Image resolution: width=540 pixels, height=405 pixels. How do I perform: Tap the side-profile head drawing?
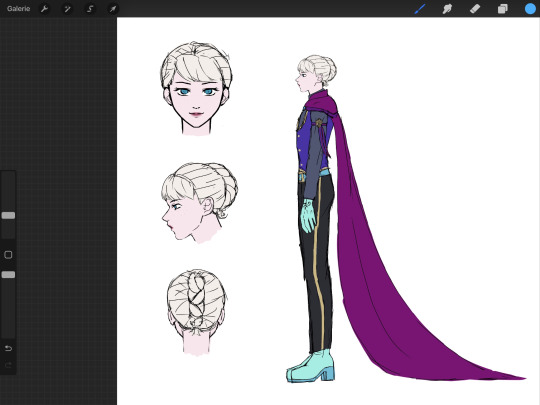coord(199,202)
